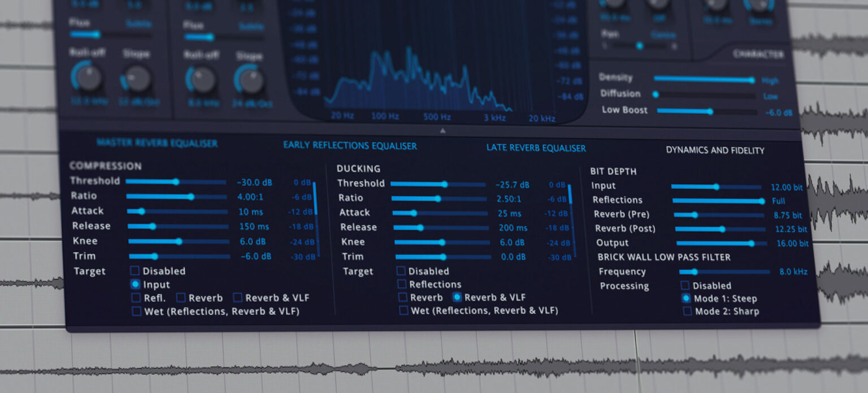Turn the leftmost Slope knob
Viewport: 868px width, 393px height.
coord(137,79)
